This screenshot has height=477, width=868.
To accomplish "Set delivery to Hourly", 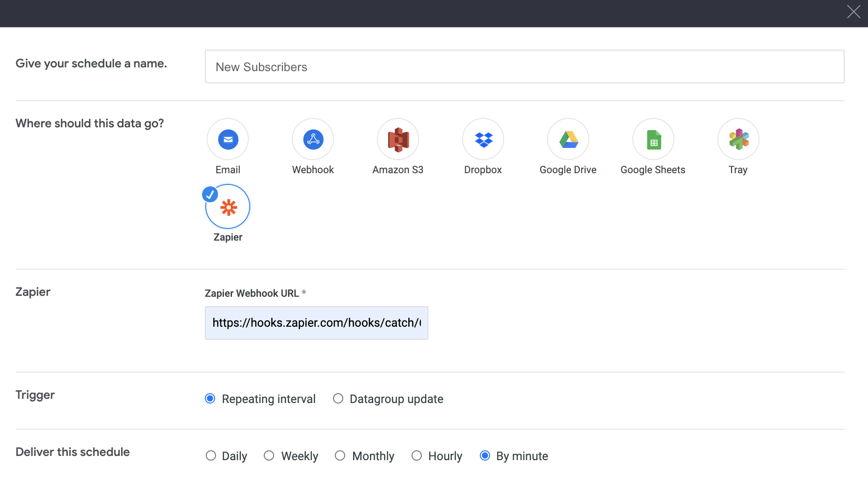I will [x=417, y=455].
